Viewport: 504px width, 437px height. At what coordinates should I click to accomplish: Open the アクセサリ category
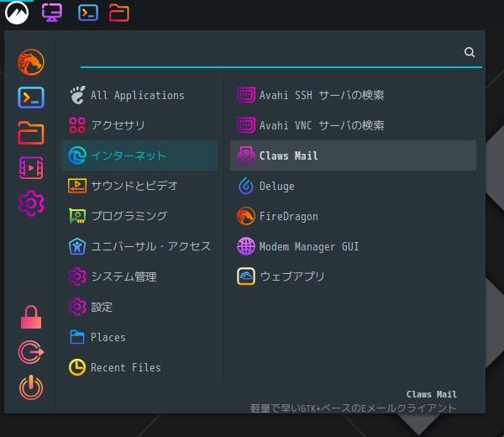(139, 125)
